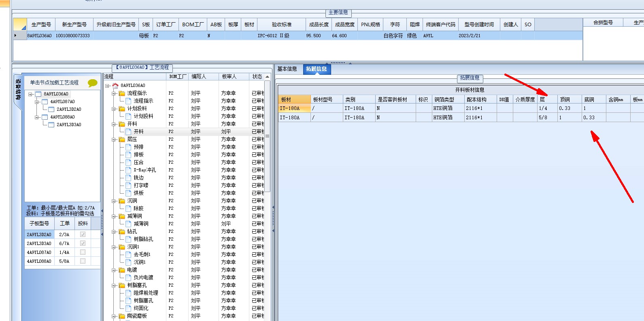Click the document icon of 排板
The image size is (644, 321).
pos(128,154)
